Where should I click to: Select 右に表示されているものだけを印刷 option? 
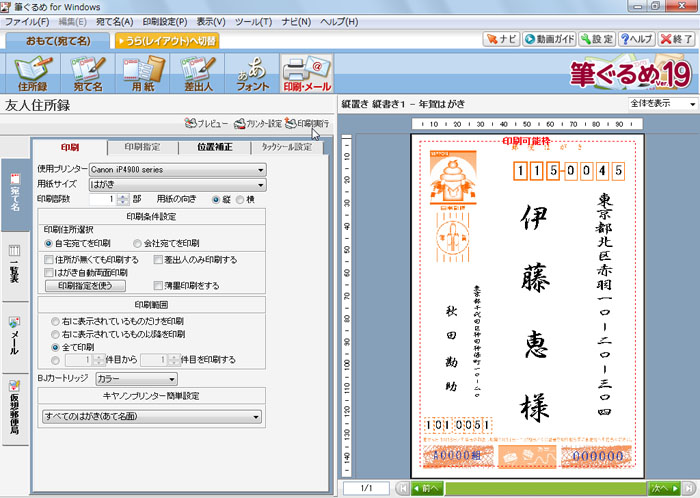coord(55,321)
